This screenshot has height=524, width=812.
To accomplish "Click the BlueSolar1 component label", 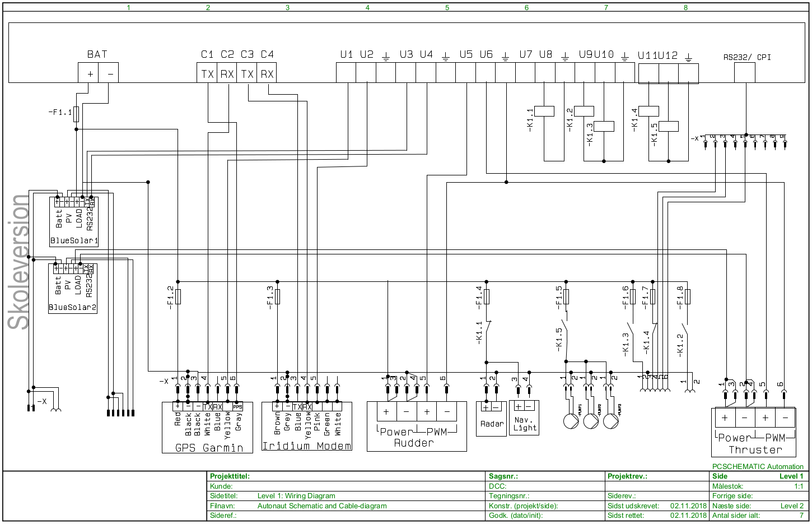I will [74, 241].
